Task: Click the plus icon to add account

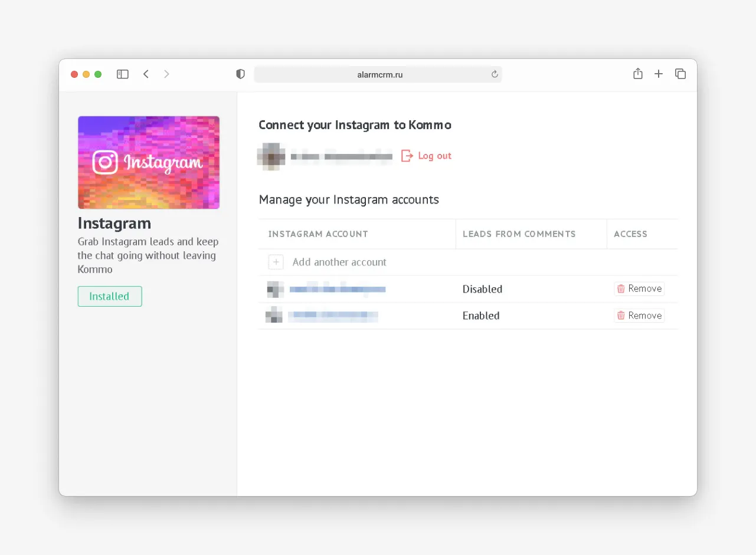Action: point(276,262)
